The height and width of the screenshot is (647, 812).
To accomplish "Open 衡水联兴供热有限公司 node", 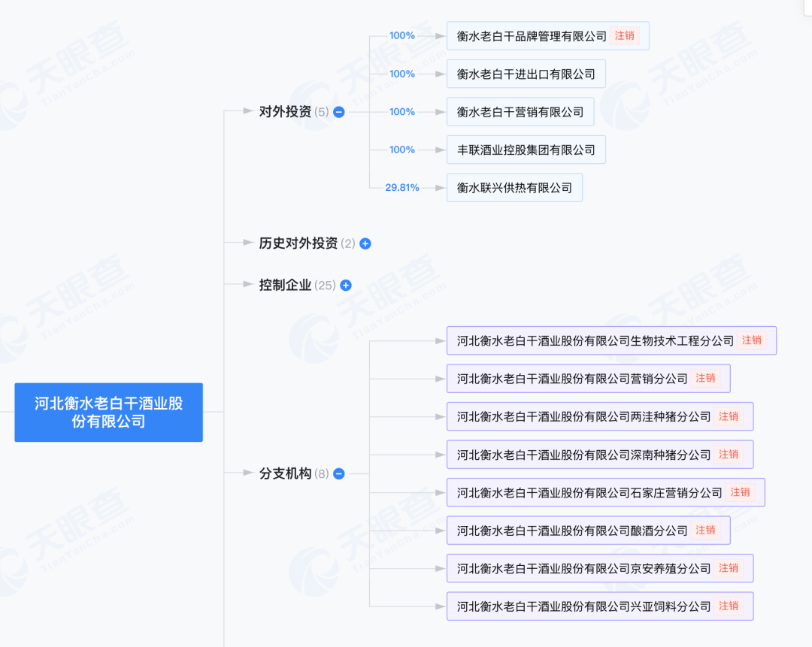I will (515, 187).
